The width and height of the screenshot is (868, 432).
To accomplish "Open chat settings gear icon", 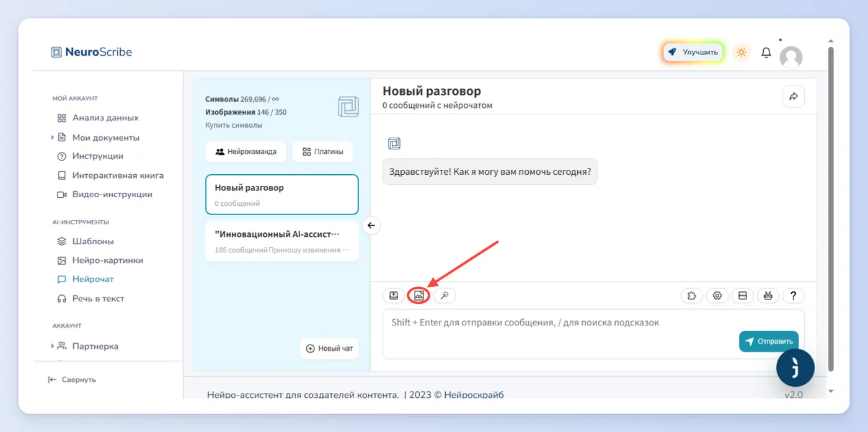I will tap(717, 296).
